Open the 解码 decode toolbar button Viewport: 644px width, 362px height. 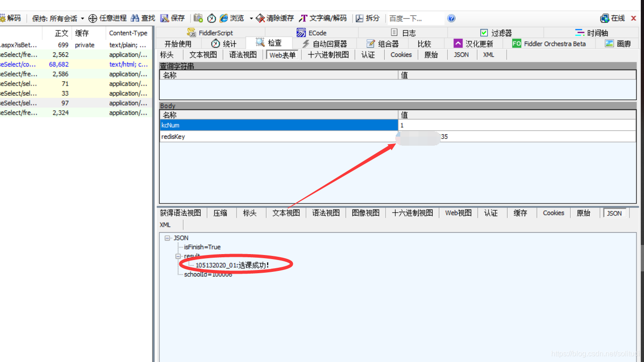coord(11,18)
